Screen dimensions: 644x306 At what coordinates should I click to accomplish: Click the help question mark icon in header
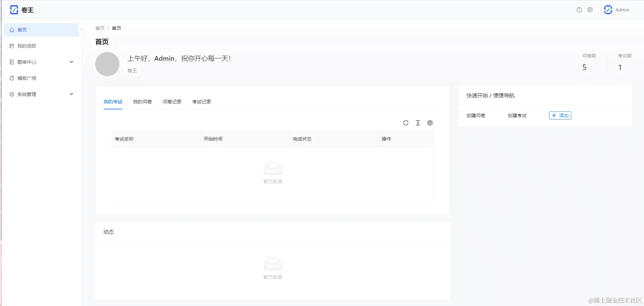click(579, 10)
